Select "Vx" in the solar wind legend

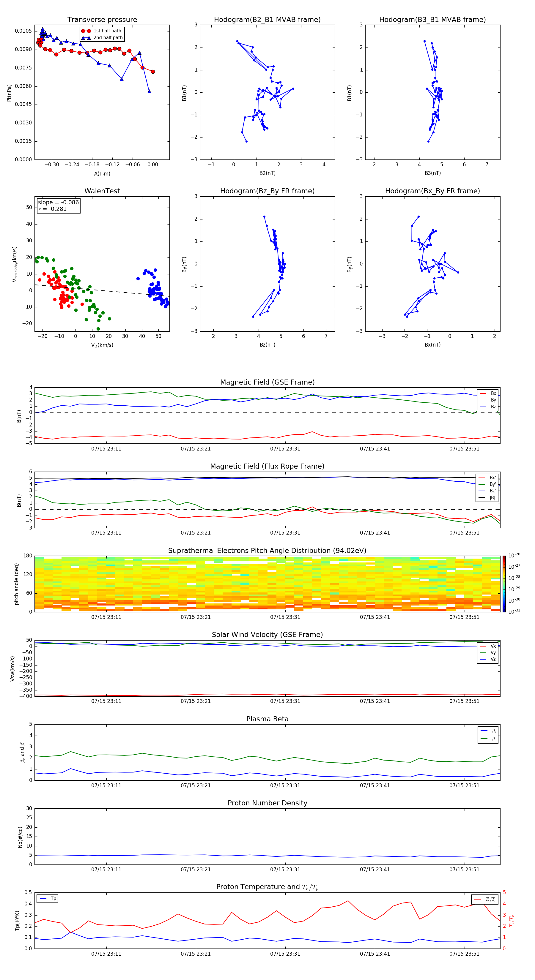[x=488, y=646]
